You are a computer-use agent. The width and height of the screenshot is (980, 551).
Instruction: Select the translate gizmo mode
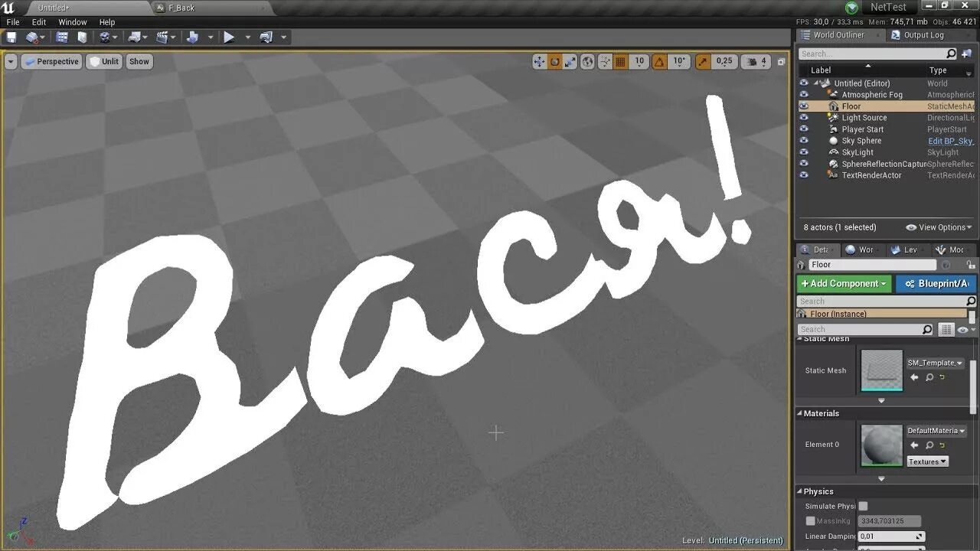539,61
